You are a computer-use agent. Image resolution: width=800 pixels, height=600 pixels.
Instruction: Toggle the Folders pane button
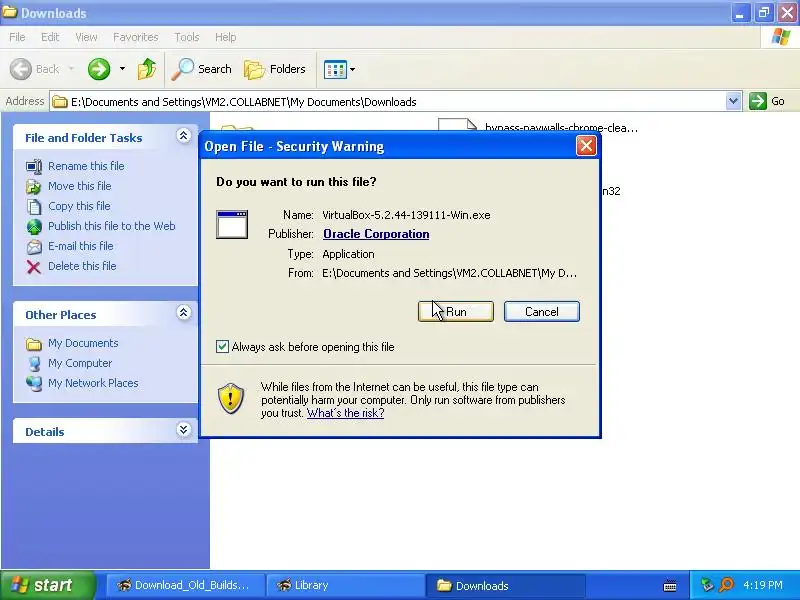274,69
